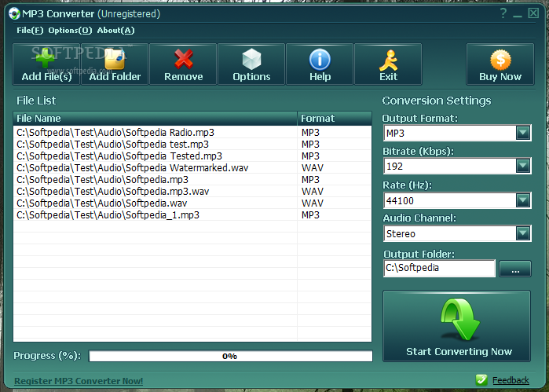Open the Feedback link
The width and height of the screenshot is (549, 392).
point(511,380)
